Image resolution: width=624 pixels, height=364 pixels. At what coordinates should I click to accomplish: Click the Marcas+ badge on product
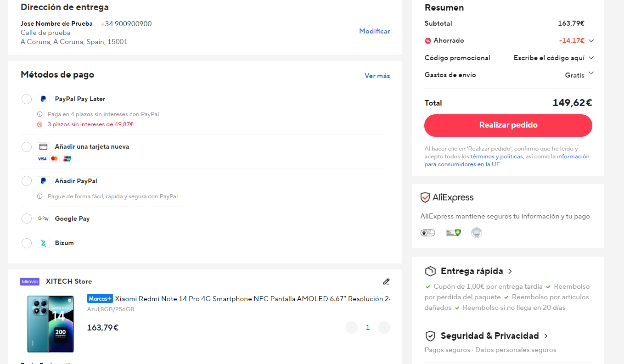tap(100, 299)
